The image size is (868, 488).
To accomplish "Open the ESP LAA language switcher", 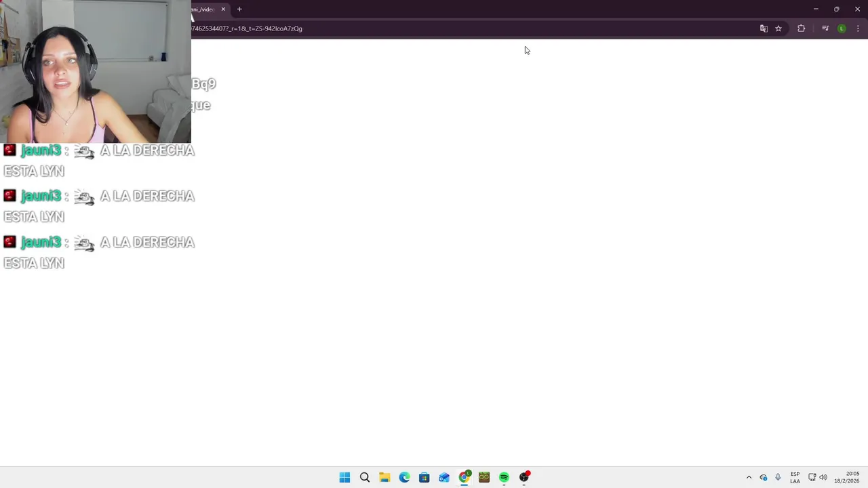I will pyautogui.click(x=795, y=477).
